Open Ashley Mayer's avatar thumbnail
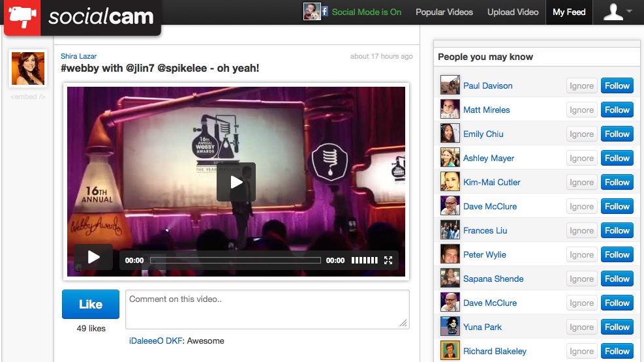This screenshot has width=644, height=362. (450, 158)
